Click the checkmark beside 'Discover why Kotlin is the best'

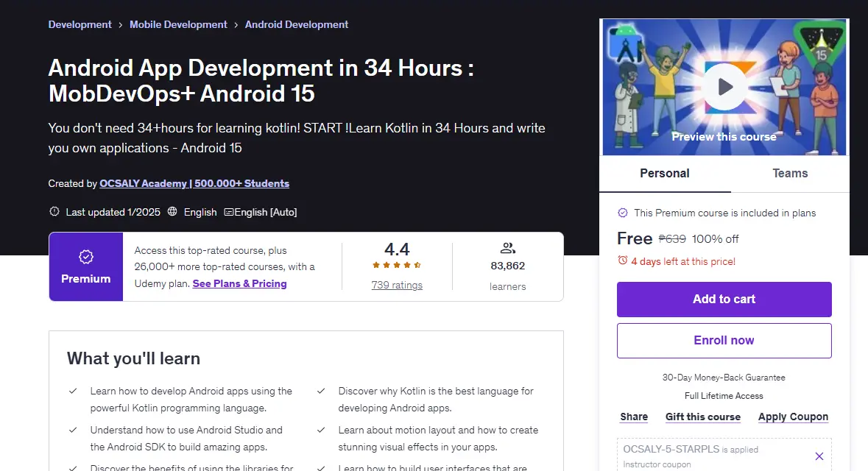[x=320, y=391]
